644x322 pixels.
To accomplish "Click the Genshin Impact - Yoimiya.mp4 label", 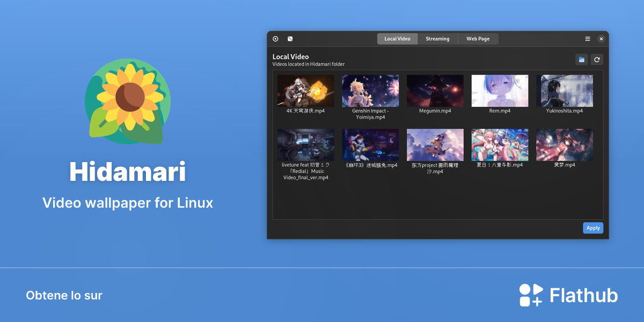I will coord(370,114).
